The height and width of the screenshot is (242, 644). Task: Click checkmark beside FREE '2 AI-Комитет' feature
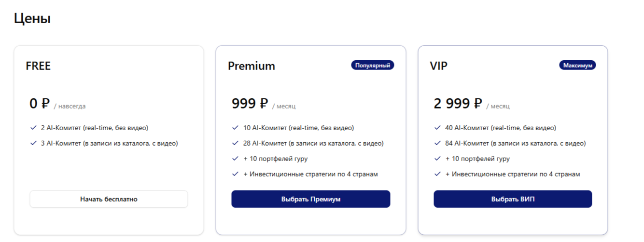tap(33, 128)
